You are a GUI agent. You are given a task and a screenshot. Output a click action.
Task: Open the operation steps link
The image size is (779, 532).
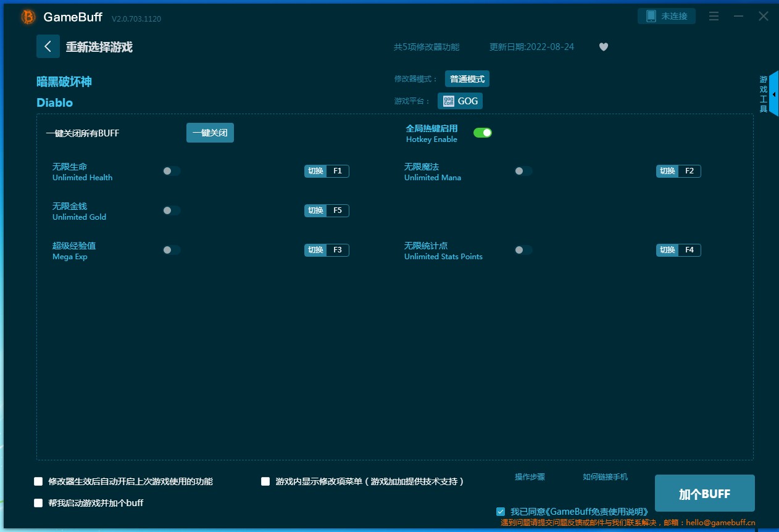coord(530,477)
